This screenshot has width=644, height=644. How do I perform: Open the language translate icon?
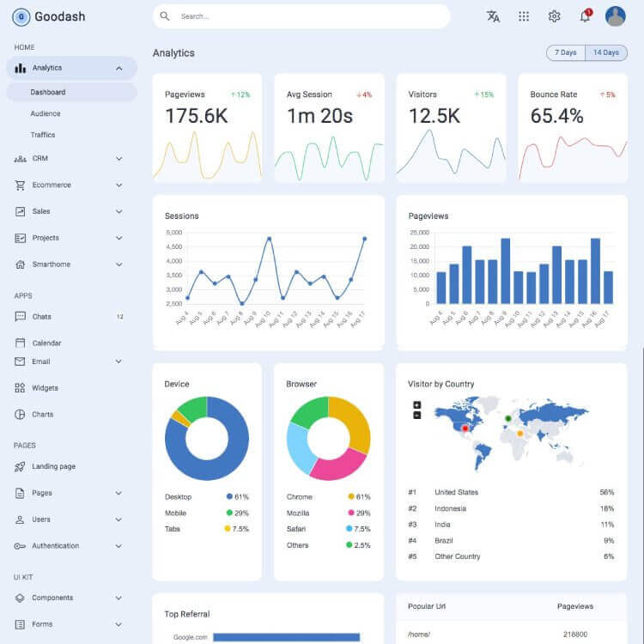coord(493,16)
